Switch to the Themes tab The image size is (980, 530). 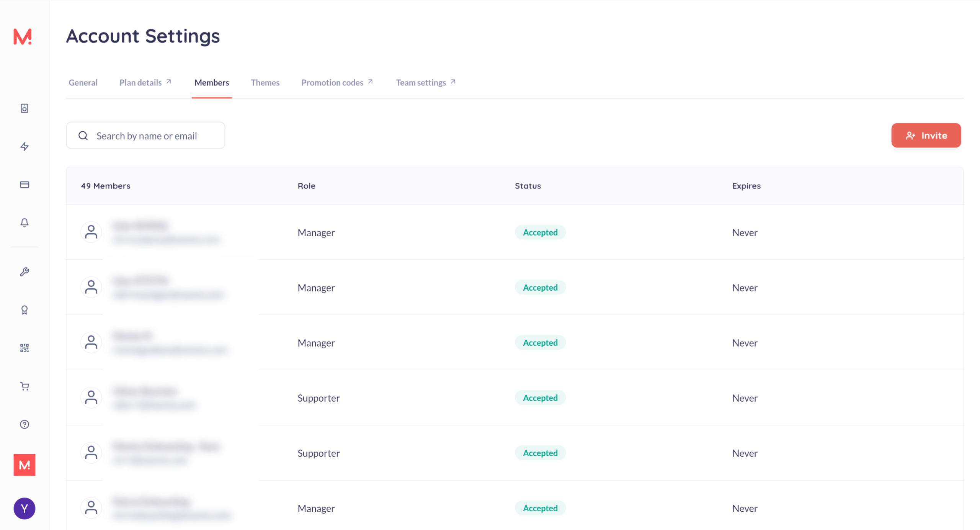(265, 82)
